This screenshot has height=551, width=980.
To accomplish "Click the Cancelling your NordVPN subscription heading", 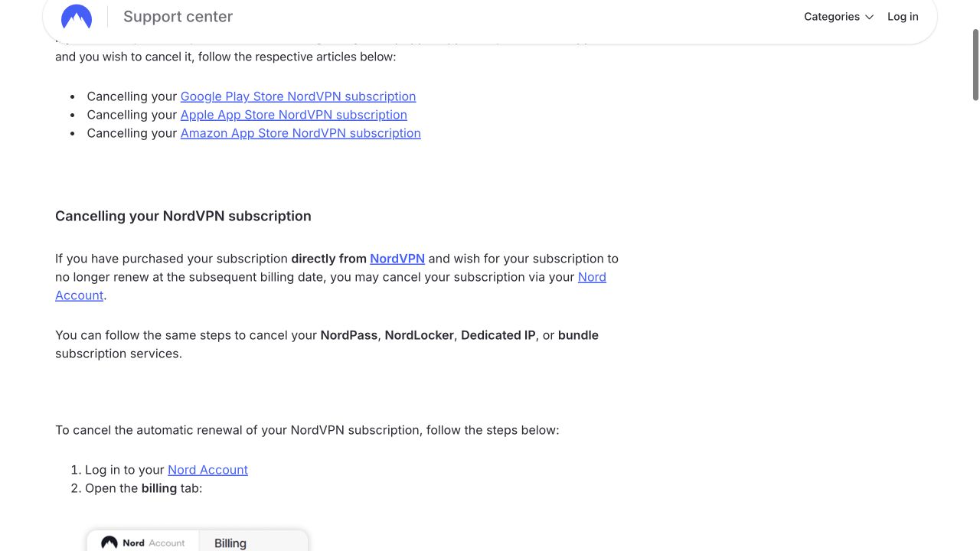I will coord(183,216).
